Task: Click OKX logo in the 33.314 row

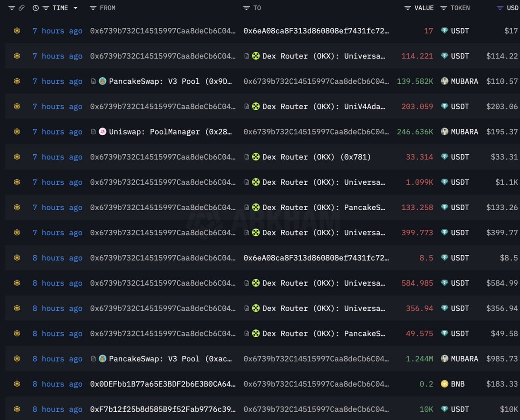Action: click(256, 157)
